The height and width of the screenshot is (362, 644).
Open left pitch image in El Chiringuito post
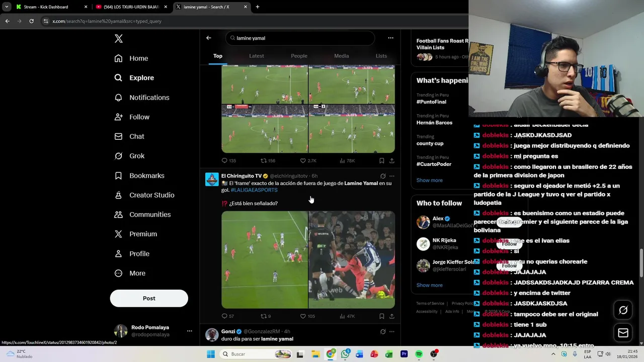264,259
